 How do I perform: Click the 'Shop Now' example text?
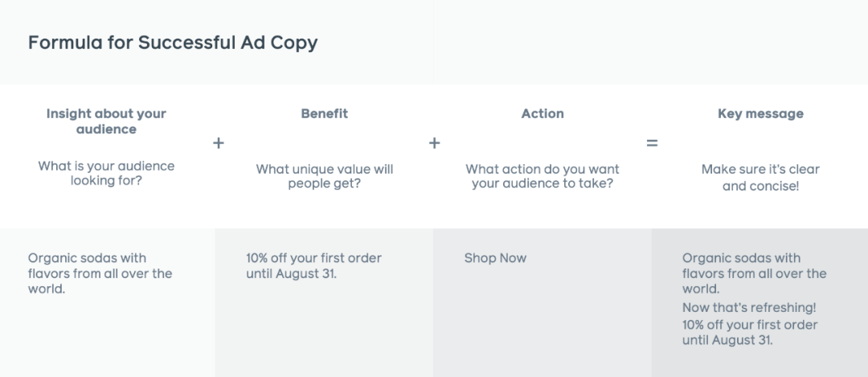pos(495,258)
